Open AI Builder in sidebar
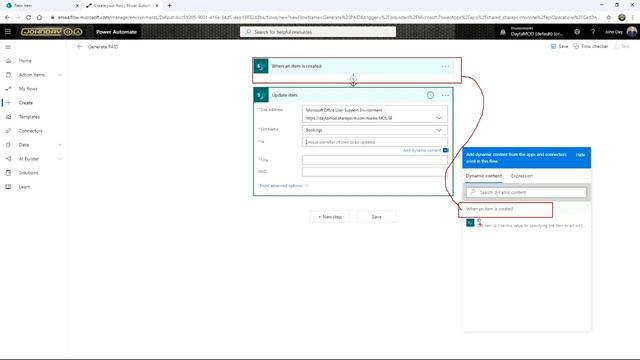The height and width of the screenshot is (360, 640). (x=29, y=159)
